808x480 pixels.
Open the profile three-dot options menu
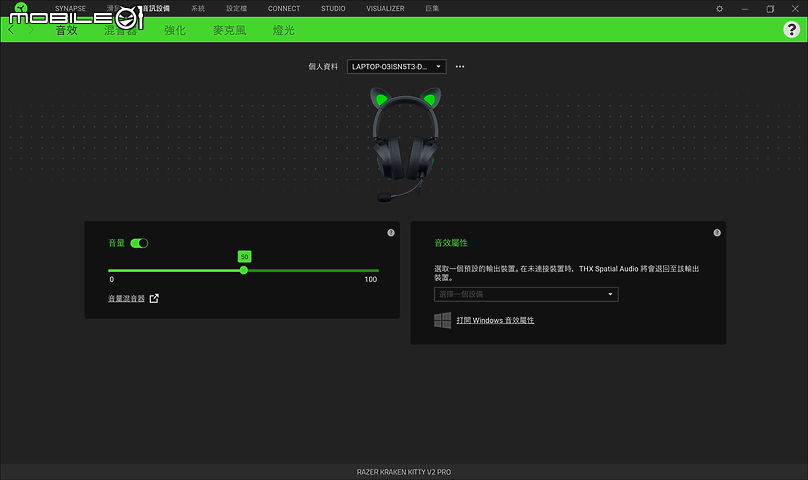pyautogui.click(x=460, y=67)
